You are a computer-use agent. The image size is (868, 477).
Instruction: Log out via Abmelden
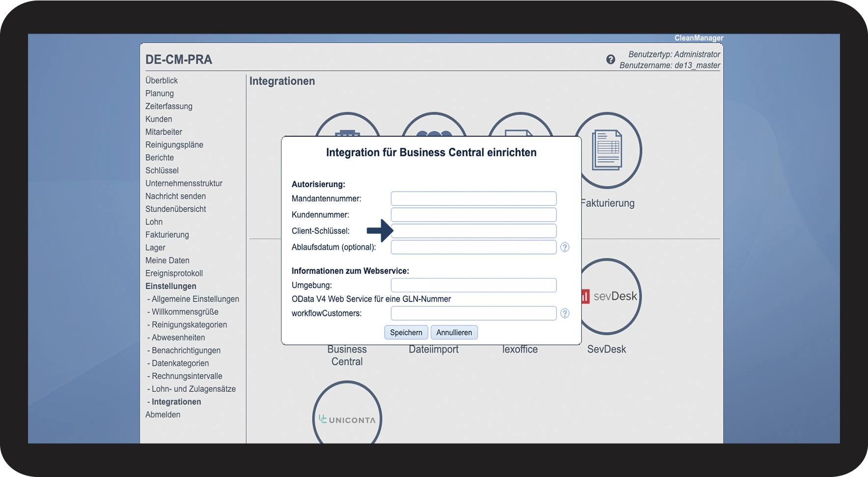pos(163,415)
